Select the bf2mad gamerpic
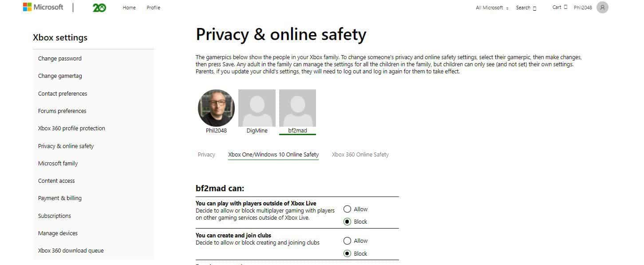 (297, 108)
